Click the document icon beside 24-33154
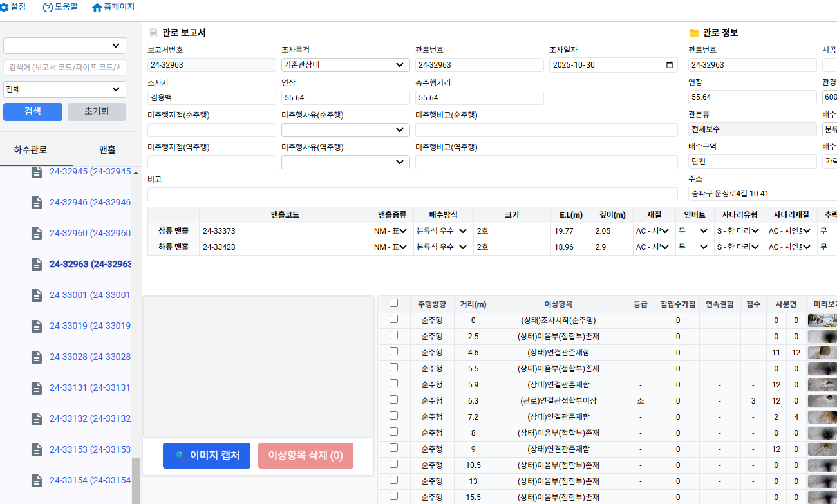This screenshot has width=837, height=504. click(x=37, y=480)
